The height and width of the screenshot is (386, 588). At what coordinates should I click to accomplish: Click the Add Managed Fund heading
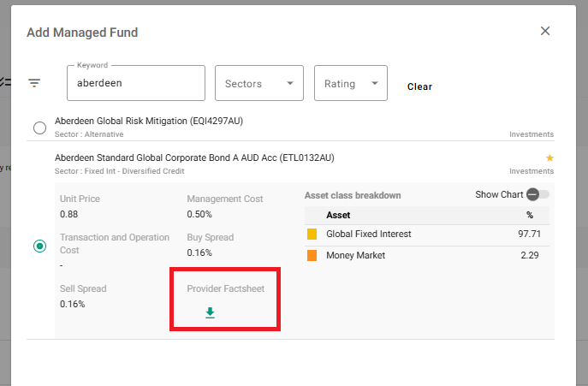(82, 33)
